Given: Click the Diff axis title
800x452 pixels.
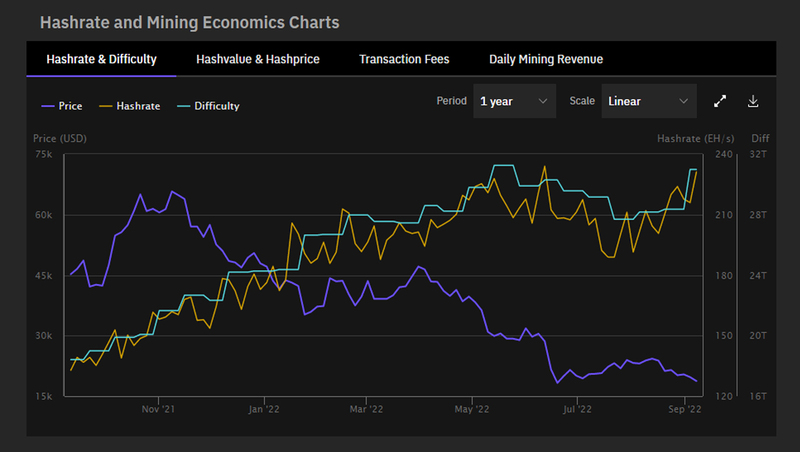Looking at the screenshot, I should click(760, 138).
